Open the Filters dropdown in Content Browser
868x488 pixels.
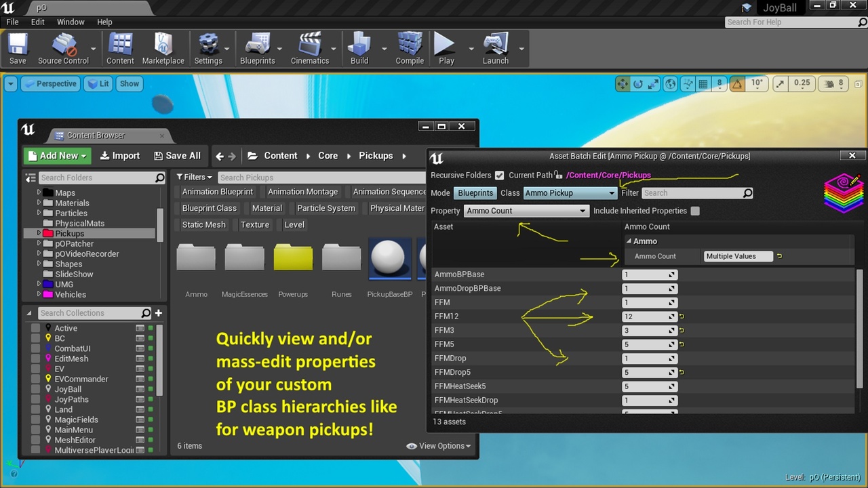(x=194, y=178)
